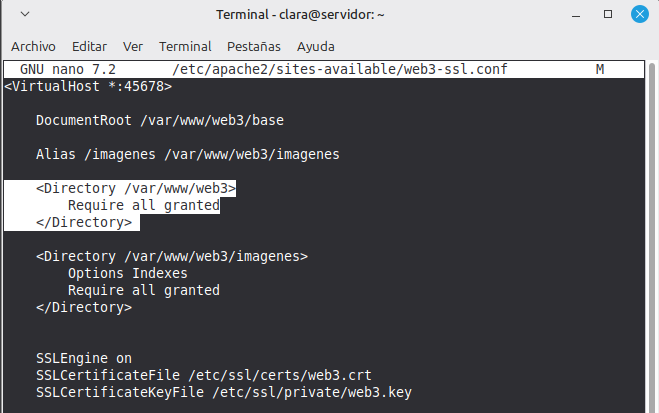Click the Options Indexes line

pyautogui.click(x=127, y=273)
